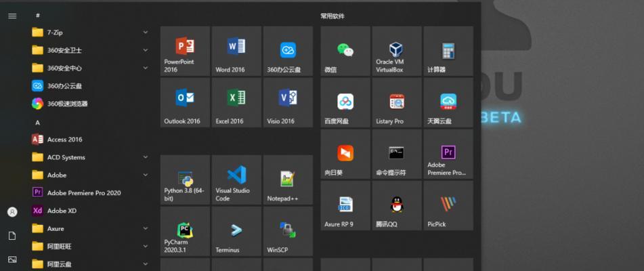Image resolution: width=644 pixels, height=271 pixels.
Task: Expand the 阿里旺旺 folder
Action: point(90,247)
